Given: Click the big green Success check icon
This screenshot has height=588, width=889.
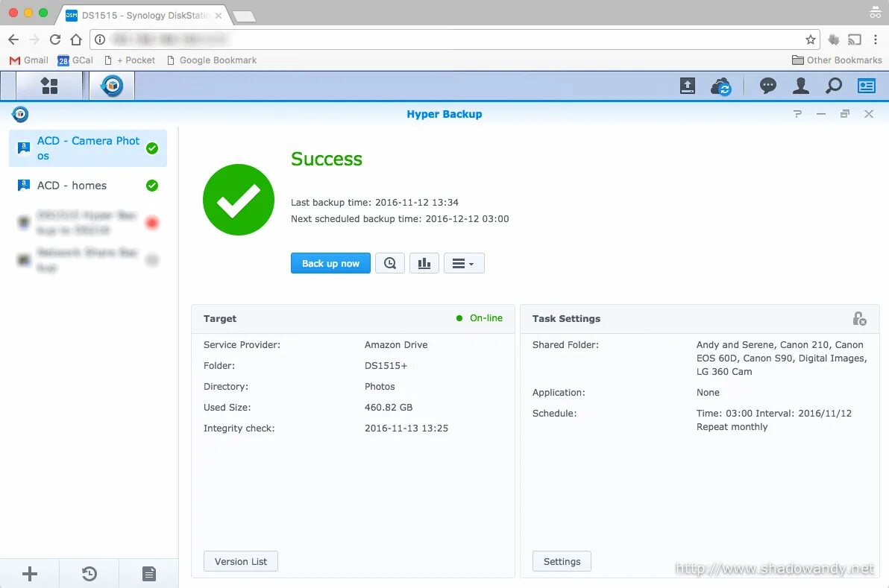Looking at the screenshot, I should [239, 200].
